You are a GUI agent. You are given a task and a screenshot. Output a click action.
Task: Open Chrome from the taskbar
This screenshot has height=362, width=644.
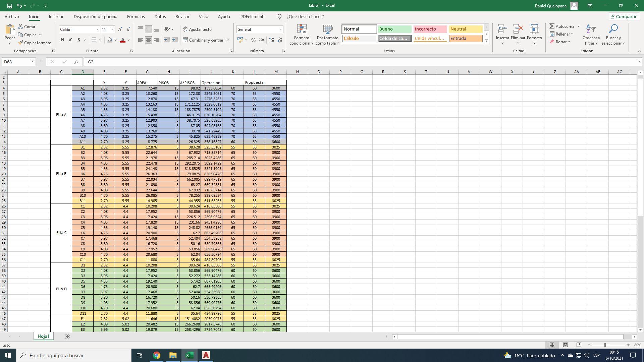coord(157,355)
